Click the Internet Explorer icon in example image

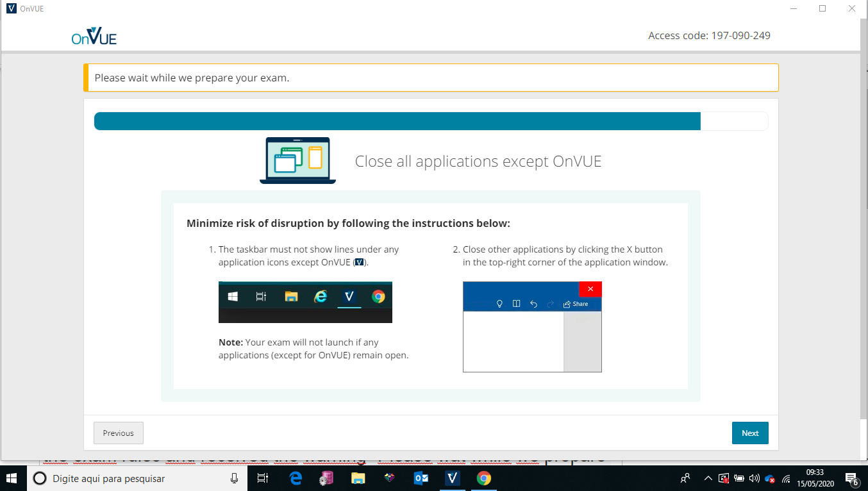click(x=321, y=296)
